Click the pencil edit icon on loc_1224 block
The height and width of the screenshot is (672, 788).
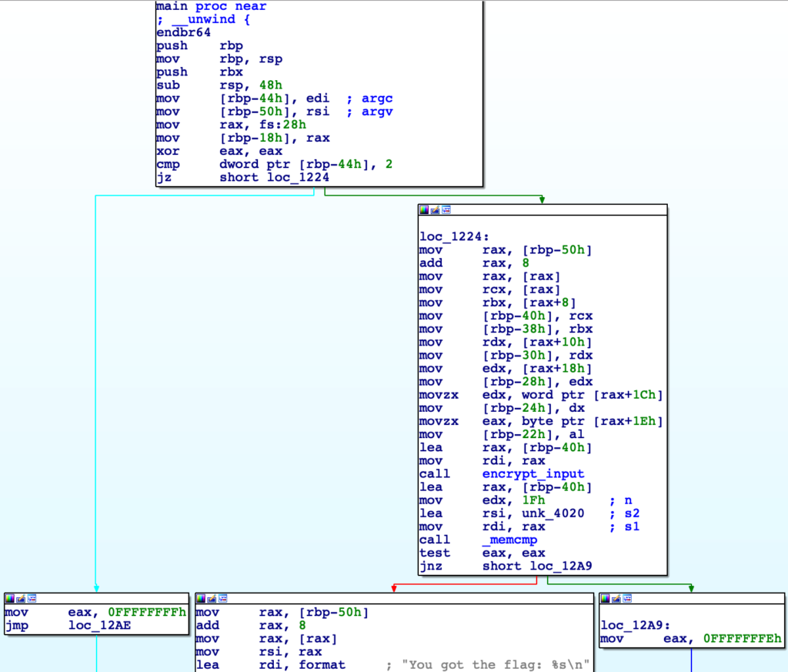point(434,209)
